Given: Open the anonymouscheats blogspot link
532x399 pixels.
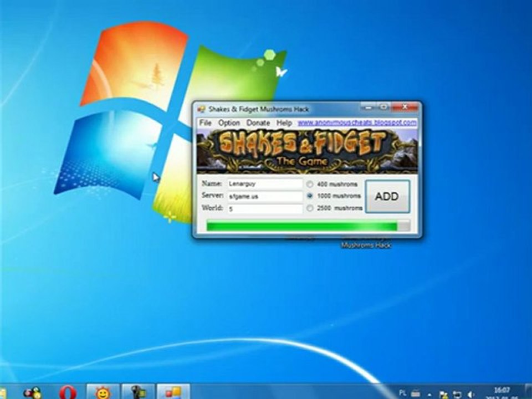Looking at the screenshot, I should point(357,122).
